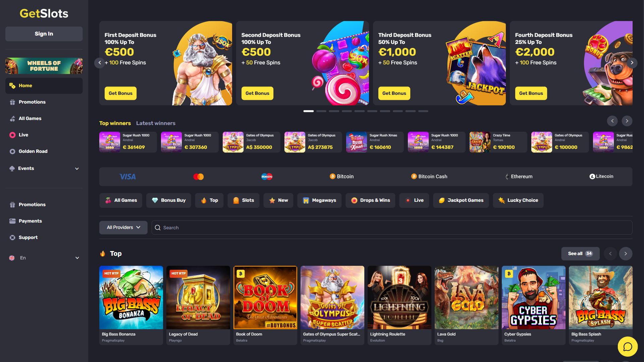Click the Golden Road star icon
The image size is (644, 362).
point(12,152)
